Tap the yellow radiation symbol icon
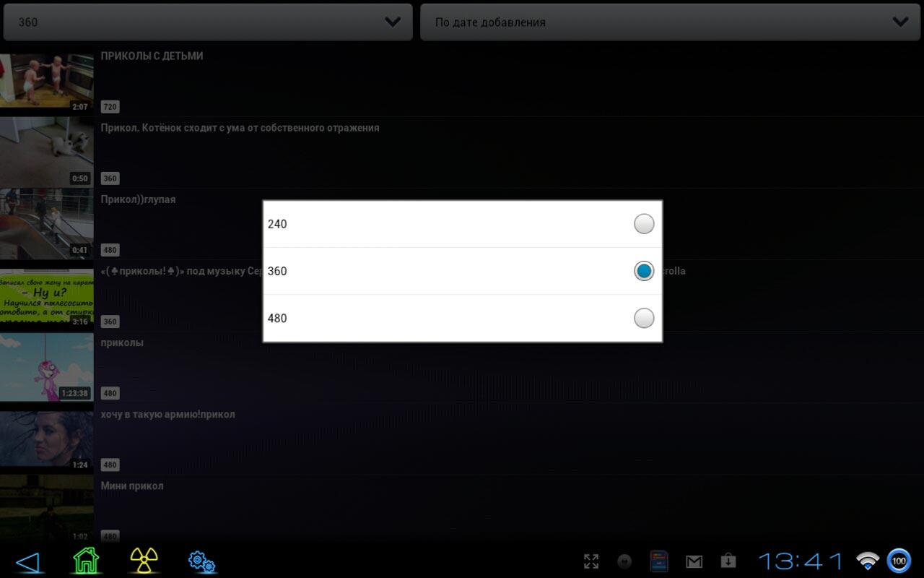 144,561
